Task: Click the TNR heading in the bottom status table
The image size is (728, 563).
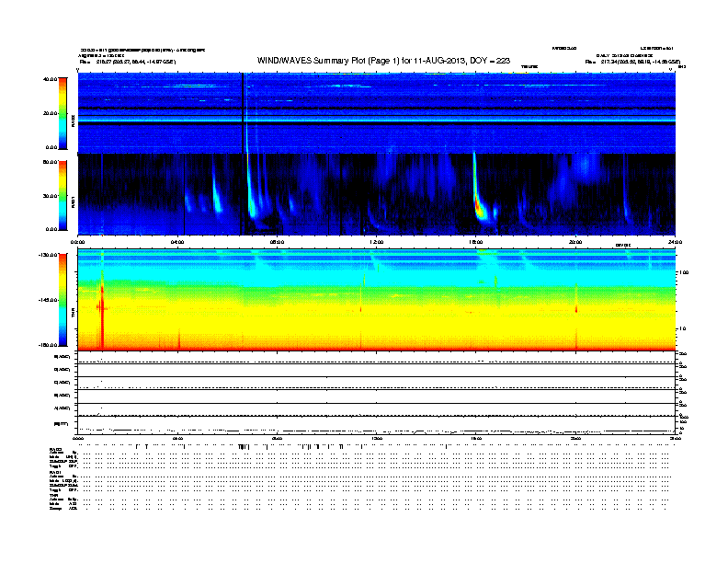Action: [x=53, y=495]
